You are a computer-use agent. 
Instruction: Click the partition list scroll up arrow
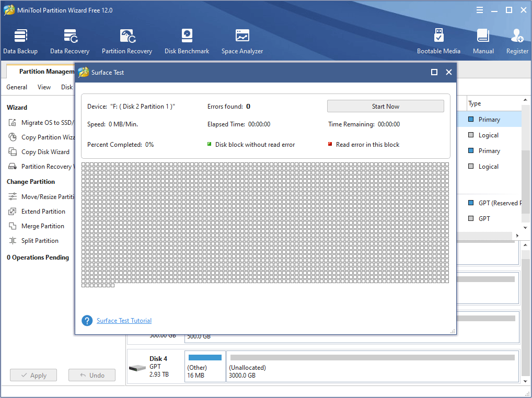(x=526, y=100)
